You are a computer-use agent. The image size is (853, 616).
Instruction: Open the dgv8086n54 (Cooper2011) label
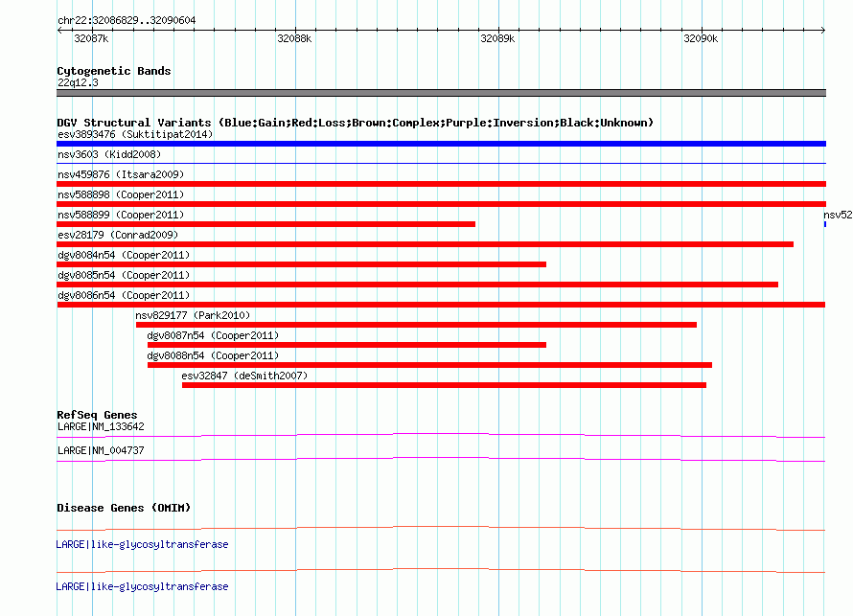124,295
